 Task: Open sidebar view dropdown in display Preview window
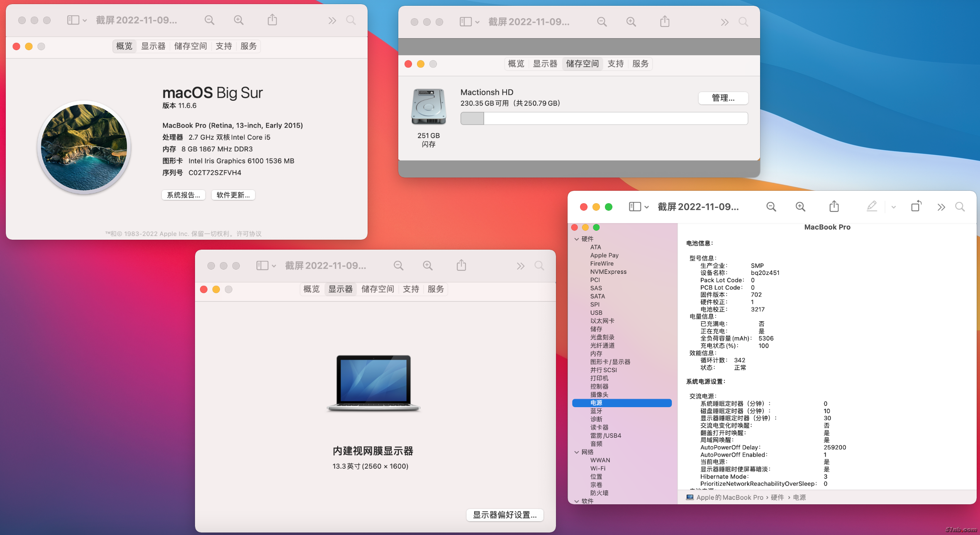pyautogui.click(x=266, y=265)
